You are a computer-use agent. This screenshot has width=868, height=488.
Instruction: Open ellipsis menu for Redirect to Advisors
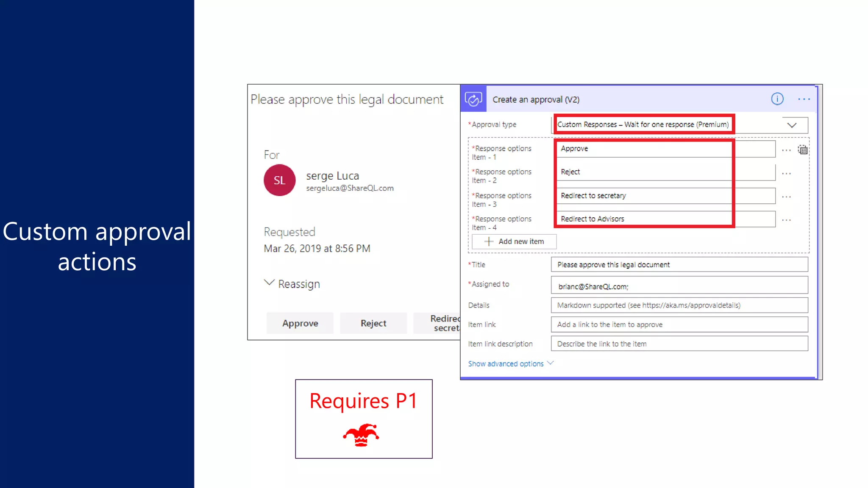[x=786, y=220]
